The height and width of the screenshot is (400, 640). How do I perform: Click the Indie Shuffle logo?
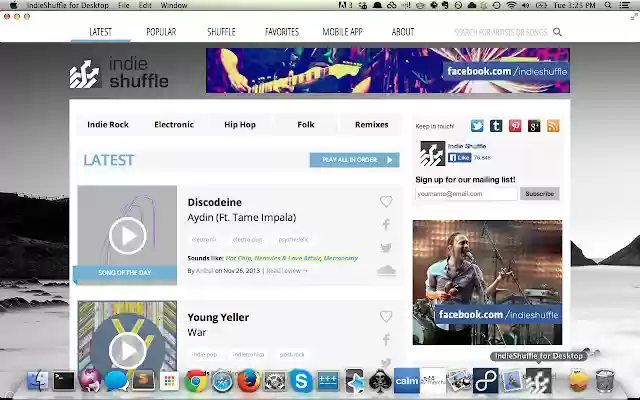point(119,73)
